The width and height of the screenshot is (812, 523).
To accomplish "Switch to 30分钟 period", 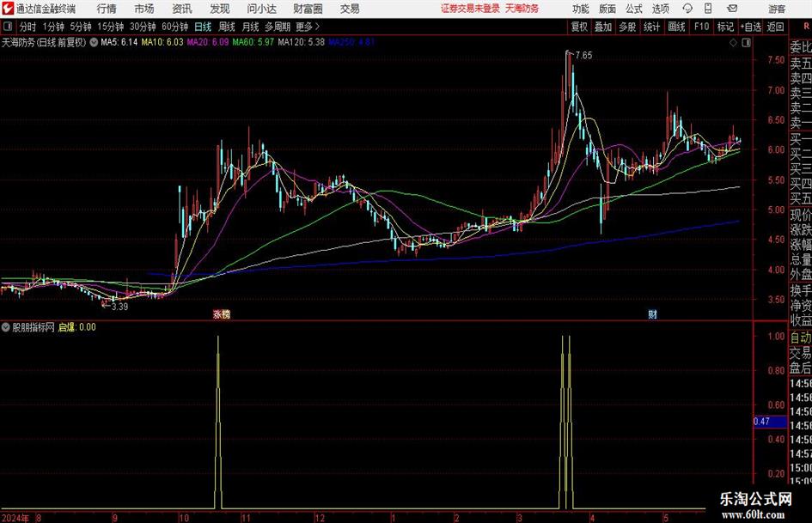I will pos(143,27).
